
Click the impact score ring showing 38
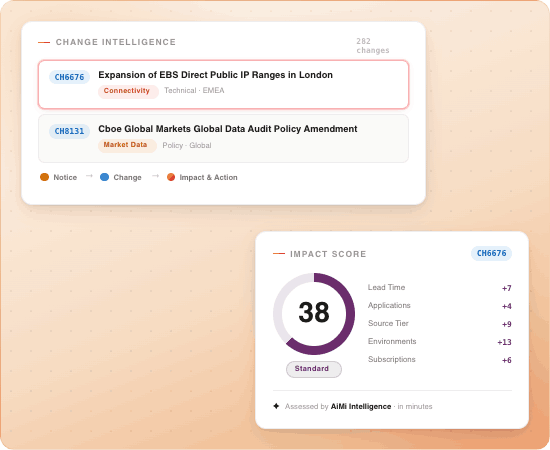[314, 314]
